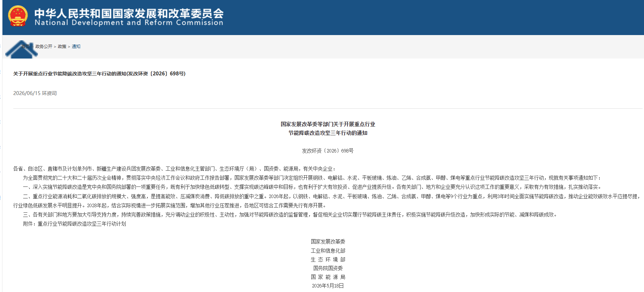Click the 中华人民共和国国家发展和改革委员会 site title

point(129,13)
